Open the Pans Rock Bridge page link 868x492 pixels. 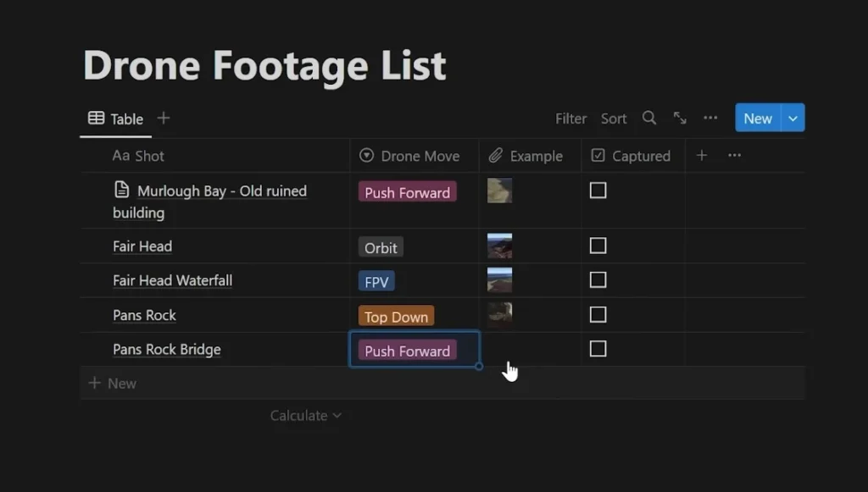167,350
